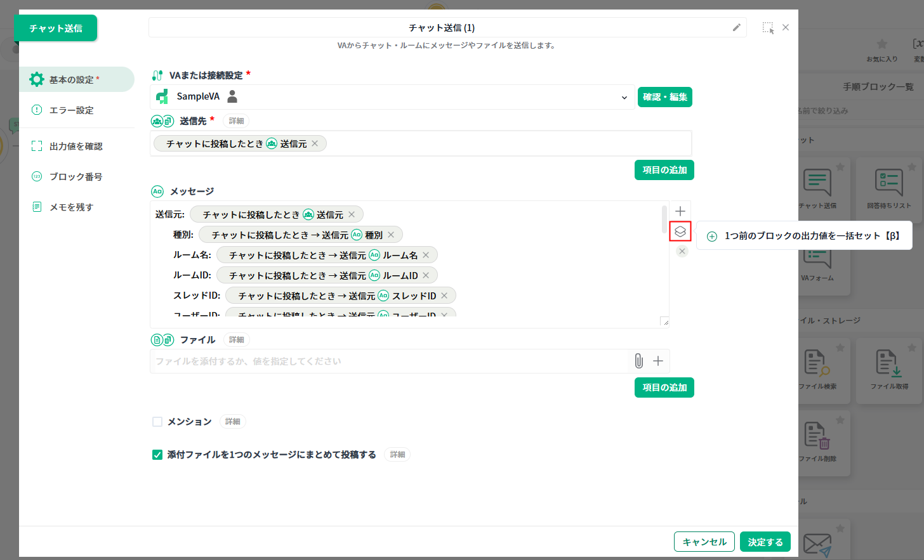Viewport: 924px width, 560px height.
Task: Click the selection cursor icon in header
Action: pos(768,28)
